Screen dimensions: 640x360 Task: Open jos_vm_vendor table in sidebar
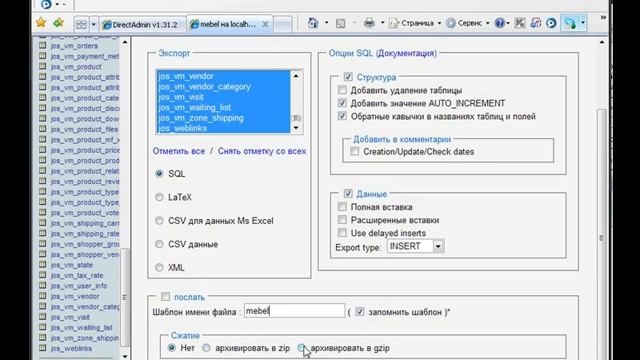click(x=75, y=296)
